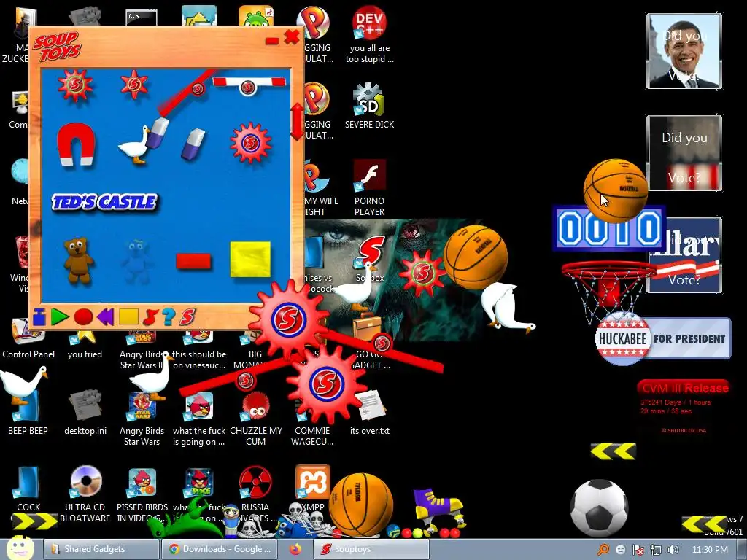747x560 pixels.
Task: Select the red-white striped bar toy
Action: 249,85
